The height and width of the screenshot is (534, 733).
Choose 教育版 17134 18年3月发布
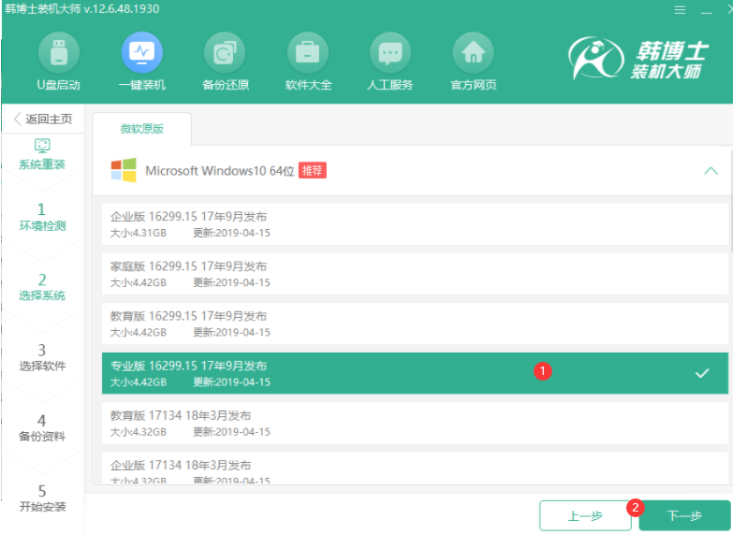pos(415,423)
